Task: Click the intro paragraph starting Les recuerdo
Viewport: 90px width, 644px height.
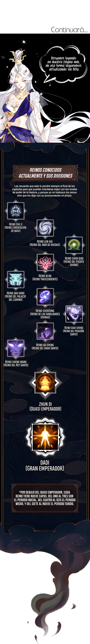Action: pos(45,191)
